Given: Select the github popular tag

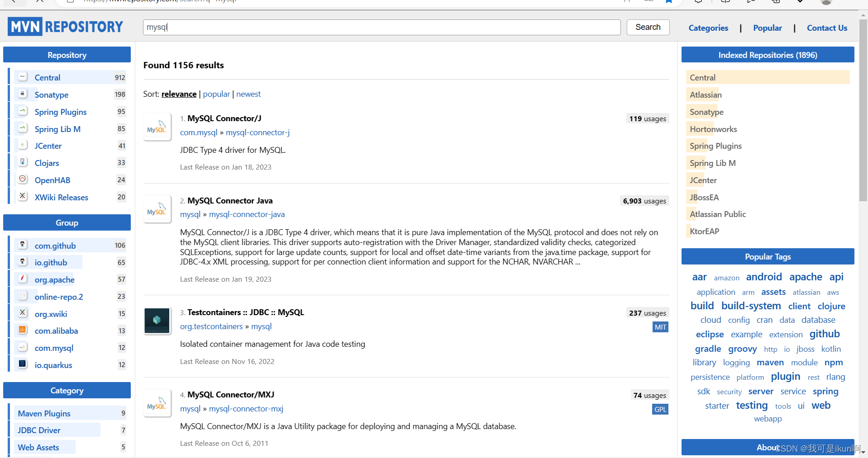Looking at the screenshot, I should 825,334.
